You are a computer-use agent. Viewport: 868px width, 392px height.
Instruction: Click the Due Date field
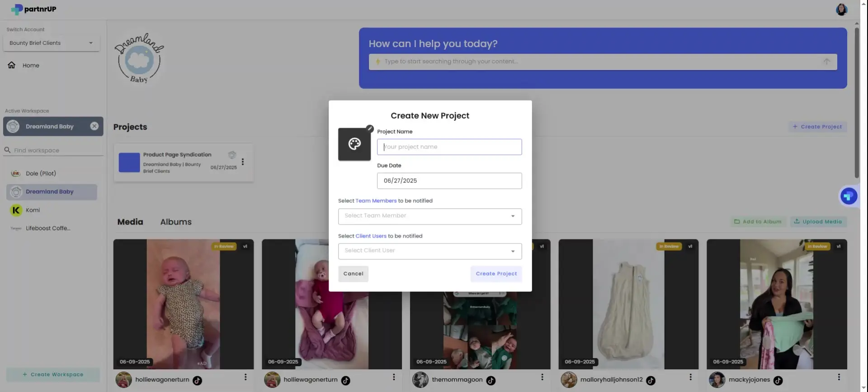pos(449,181)
